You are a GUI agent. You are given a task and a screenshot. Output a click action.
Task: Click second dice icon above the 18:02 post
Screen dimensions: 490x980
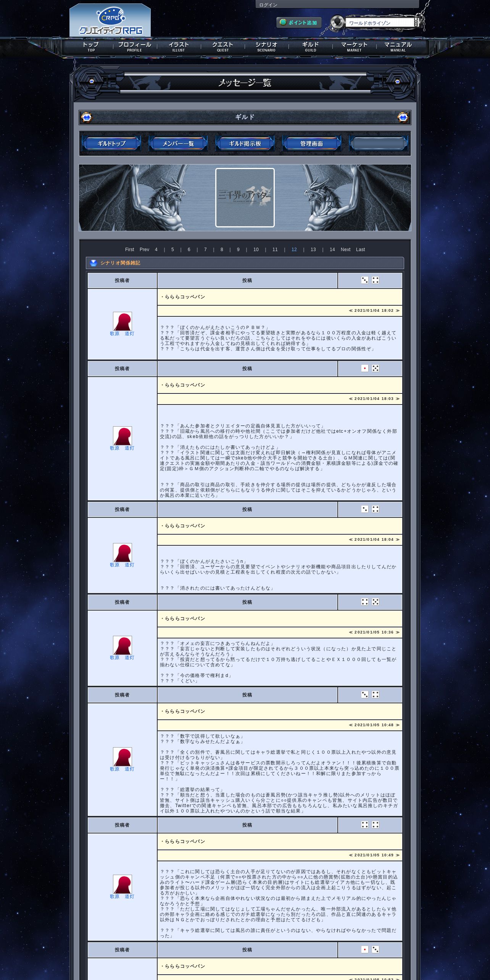point(376,280)
